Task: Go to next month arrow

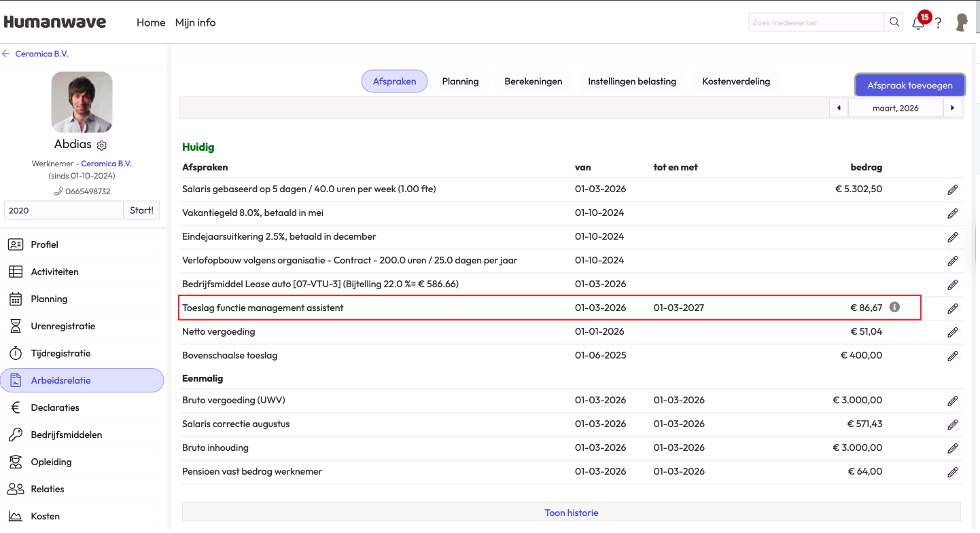Action: click(953, 108)
